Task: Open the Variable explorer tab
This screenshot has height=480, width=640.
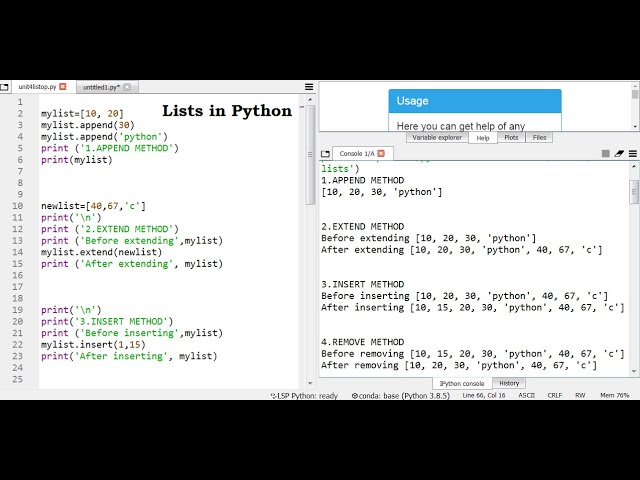Action: pos(437,138)
